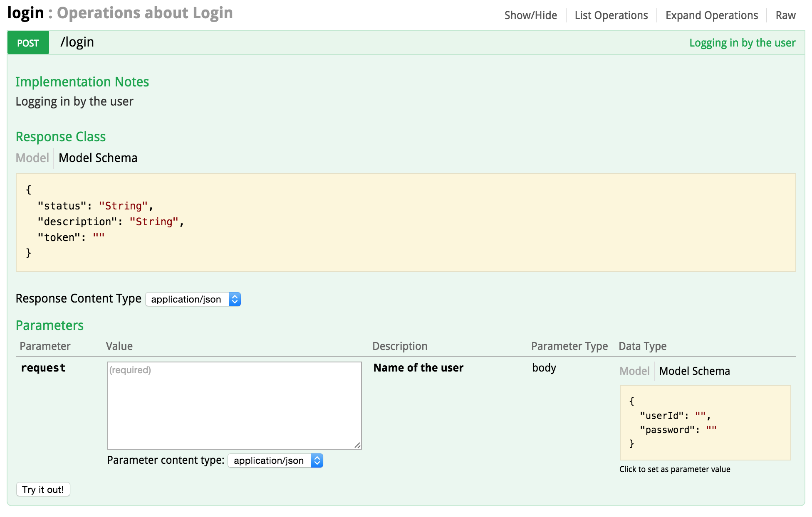This screenshot has height=517, width=812.
Task: Click the userId/password schema box to set value
Action: 705,422
